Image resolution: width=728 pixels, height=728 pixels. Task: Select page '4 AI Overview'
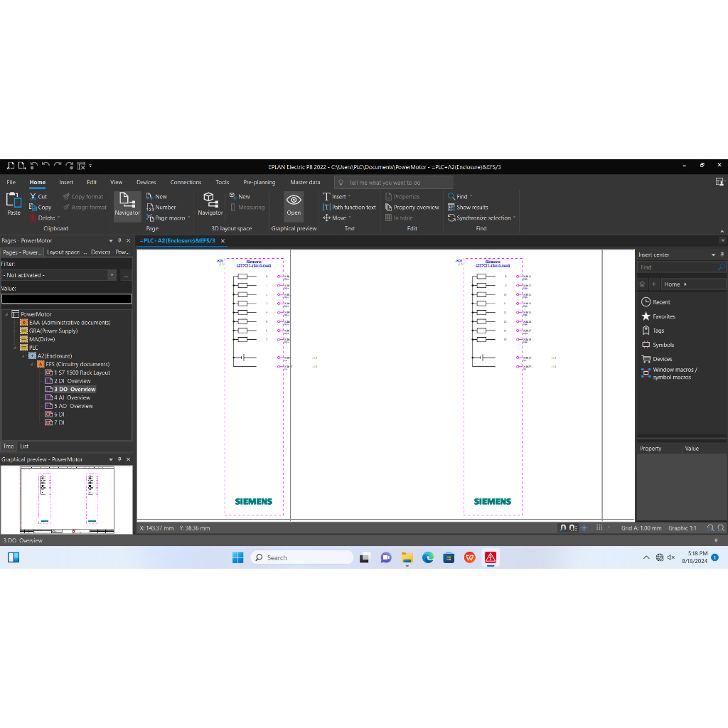tap(72, 398)
